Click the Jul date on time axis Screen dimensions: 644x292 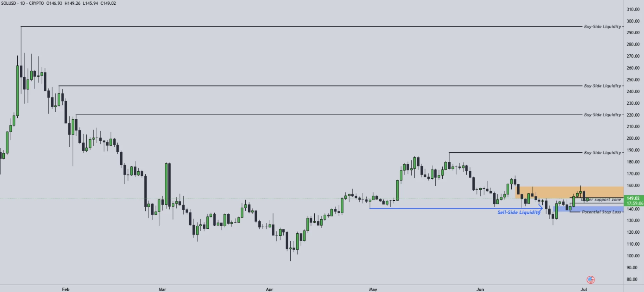pyautogui.click(x=583, y=289)
